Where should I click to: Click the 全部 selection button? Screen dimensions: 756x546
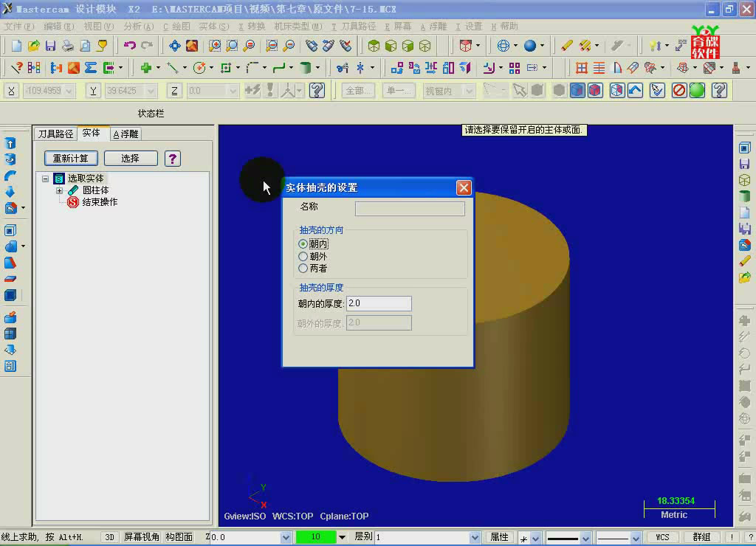point(358,91)
